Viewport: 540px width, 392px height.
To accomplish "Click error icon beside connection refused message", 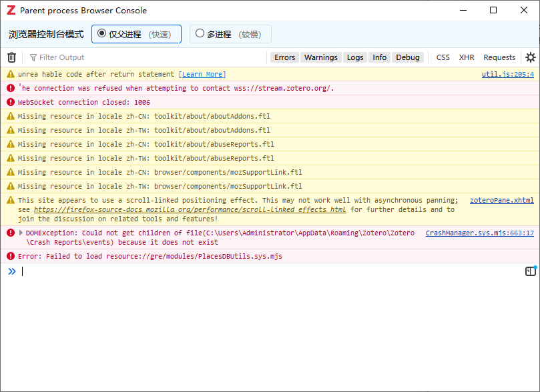I will point(11,88).
